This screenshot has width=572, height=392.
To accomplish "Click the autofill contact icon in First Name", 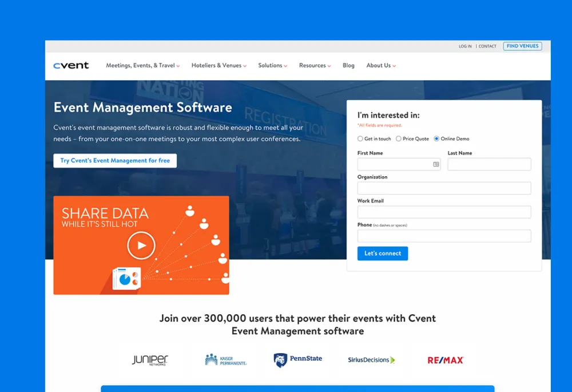I will pyautogui.click(x=436, y=164).
